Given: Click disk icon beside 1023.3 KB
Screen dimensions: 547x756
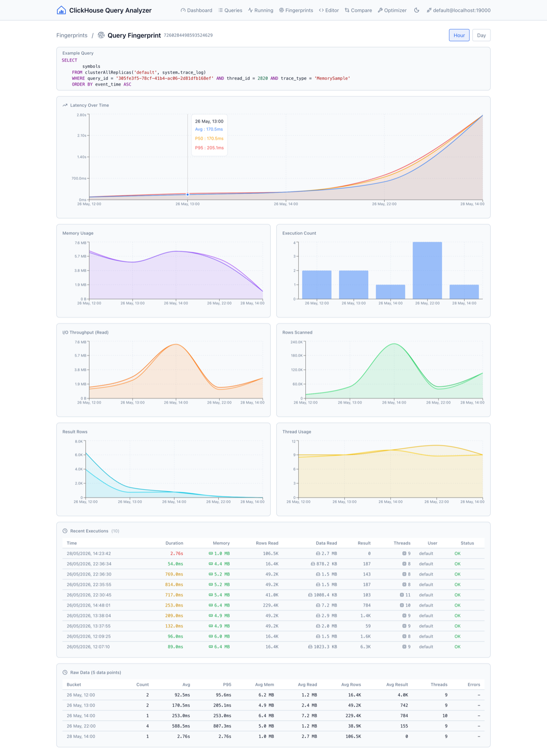Looking at the screenshot, I should tap(310, 647).
